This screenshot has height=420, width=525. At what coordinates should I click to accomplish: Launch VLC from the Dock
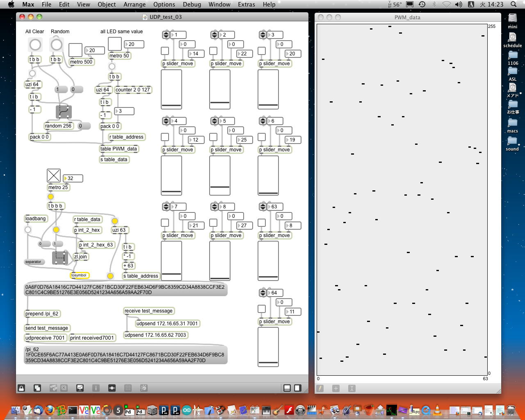(438, 410)
